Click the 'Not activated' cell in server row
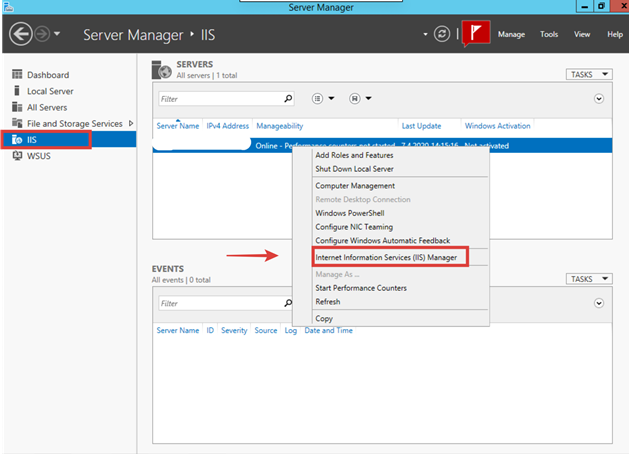 point(487,146)
